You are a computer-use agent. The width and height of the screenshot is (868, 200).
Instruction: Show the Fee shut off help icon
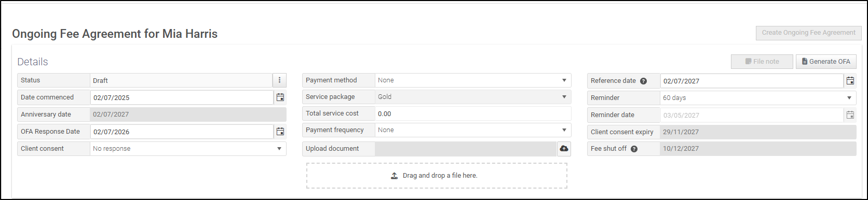click(x=634, y=149)
